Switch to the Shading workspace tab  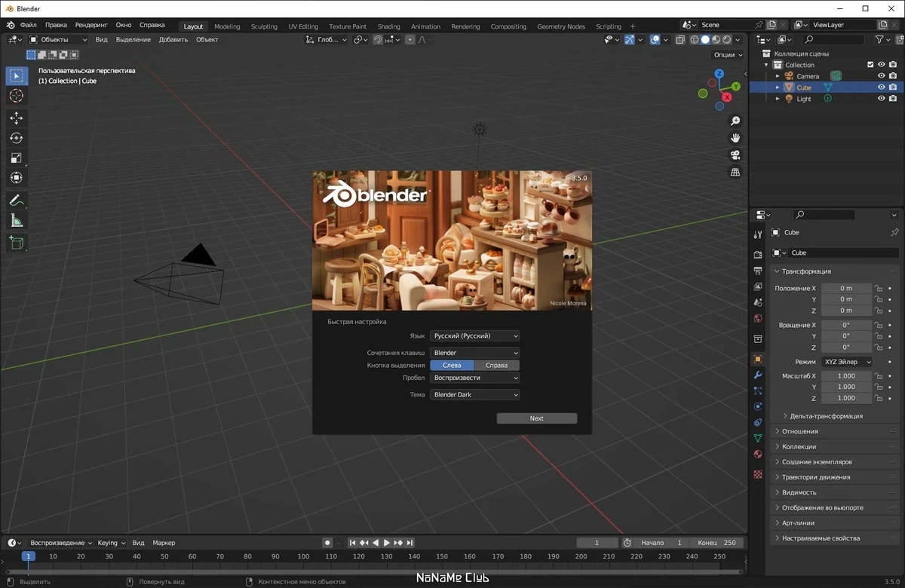[389, 26]
